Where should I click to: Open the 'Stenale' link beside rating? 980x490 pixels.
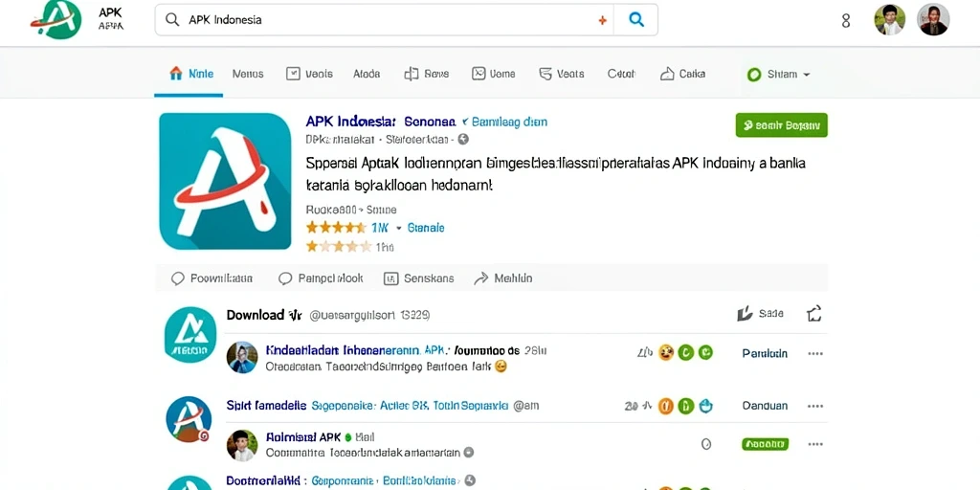pyautogui.click(x=426, y=228)
